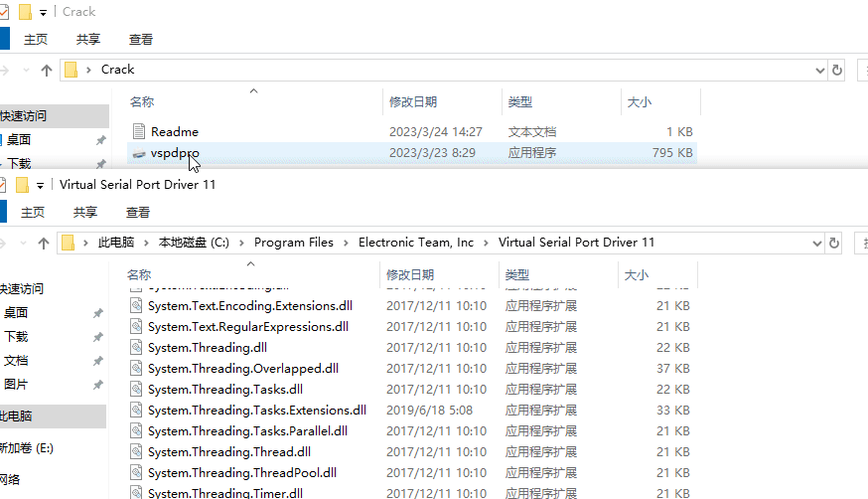The width and height of the screenshot is (868, 499).
Task: Select 桌面 in lower window sidebar
Action: (x=16, y=312)
